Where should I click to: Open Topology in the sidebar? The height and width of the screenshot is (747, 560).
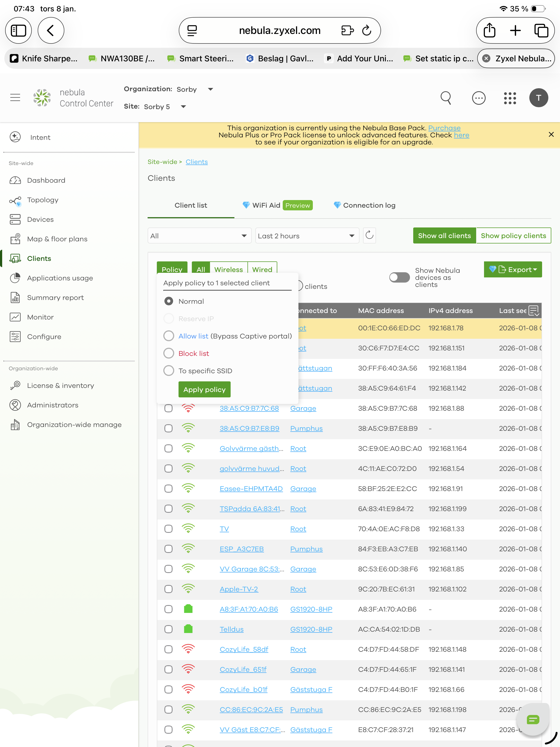[x=43, y=200]
